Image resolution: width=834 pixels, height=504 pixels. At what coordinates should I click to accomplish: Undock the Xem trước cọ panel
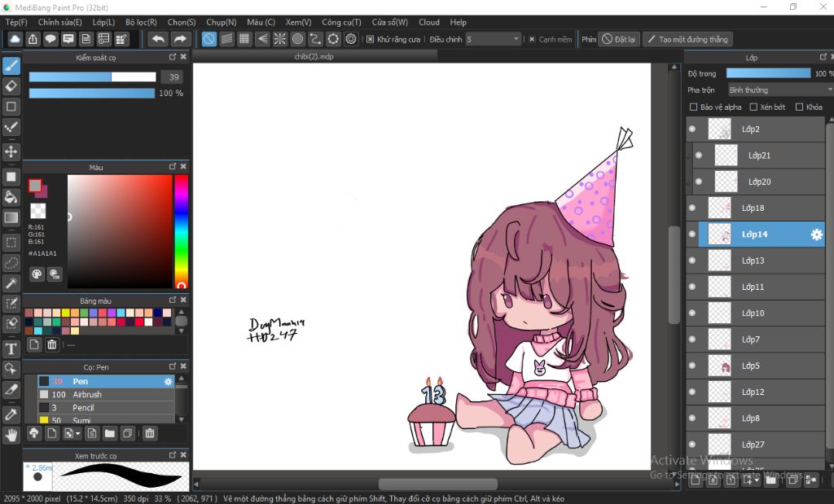173,455
